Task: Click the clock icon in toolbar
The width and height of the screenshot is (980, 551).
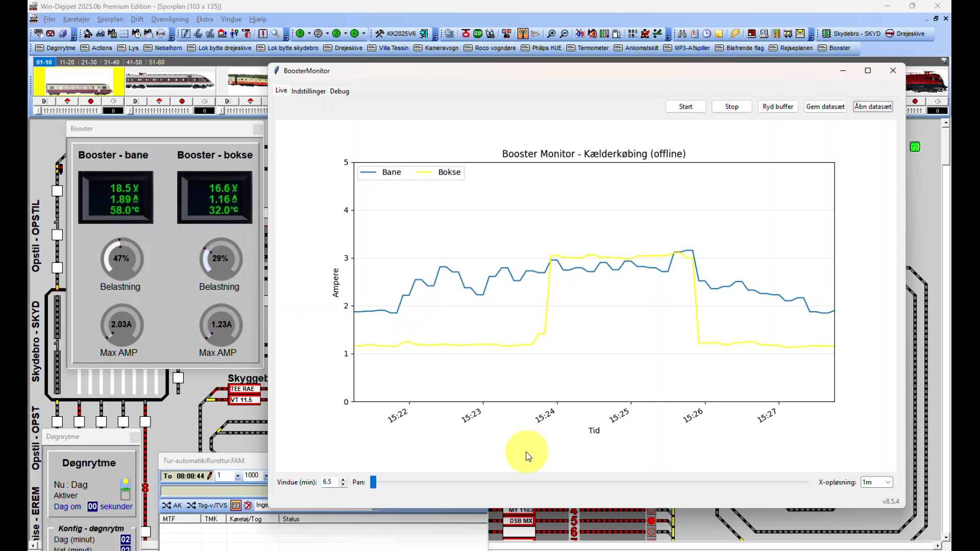Action: 707,34
